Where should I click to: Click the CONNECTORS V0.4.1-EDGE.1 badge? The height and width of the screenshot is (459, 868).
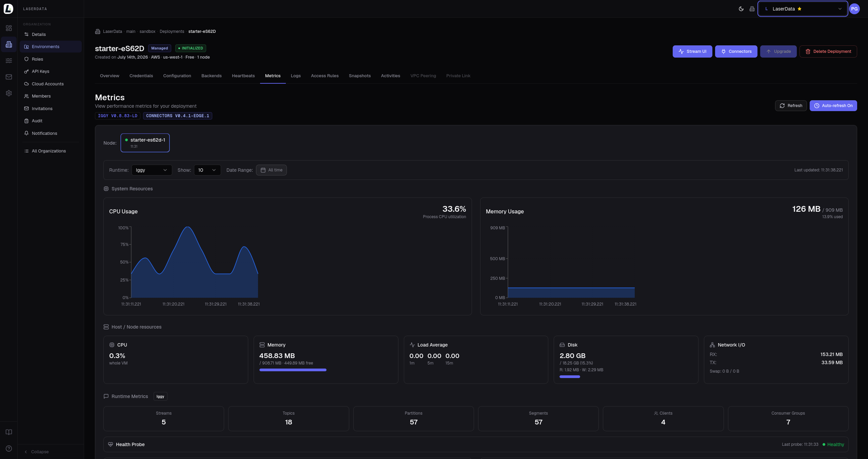(x=178, y=116)
